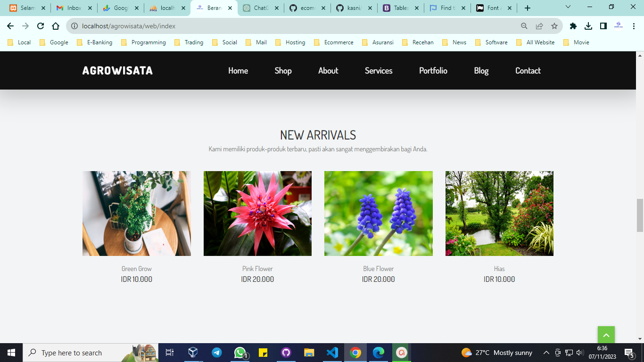Open the Chrome three-dot menu
The image size is (644, 362).
coord(634,26)
